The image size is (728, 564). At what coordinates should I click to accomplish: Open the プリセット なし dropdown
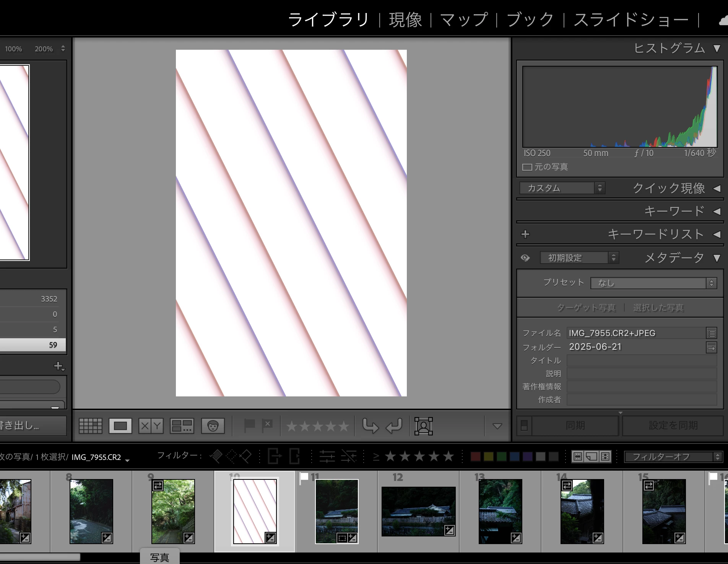click(653, 283)
